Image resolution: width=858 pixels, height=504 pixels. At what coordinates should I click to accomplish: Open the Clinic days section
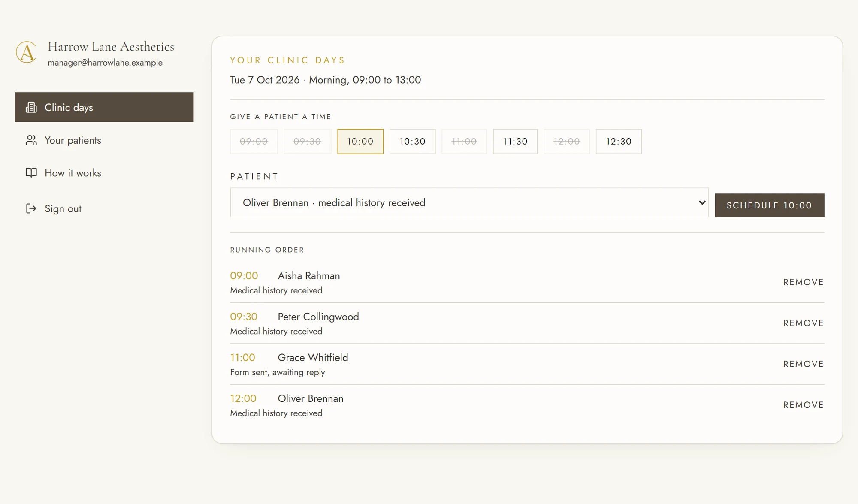(104, 107)
